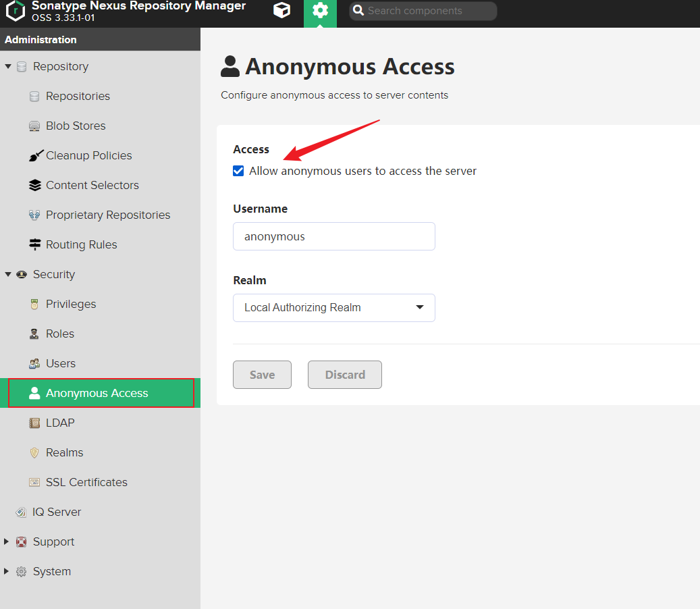Open Roles under Security
This screenshot has width=700, height=609.
coord(60,334)
